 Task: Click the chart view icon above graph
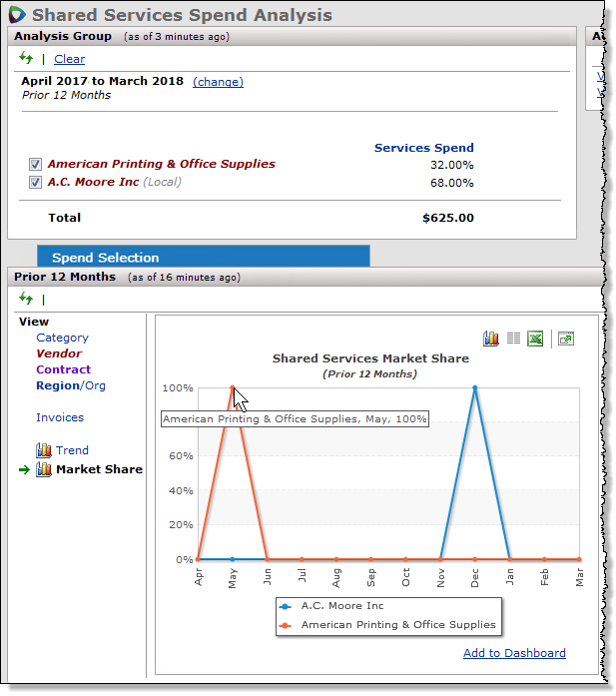click(490, 339)
